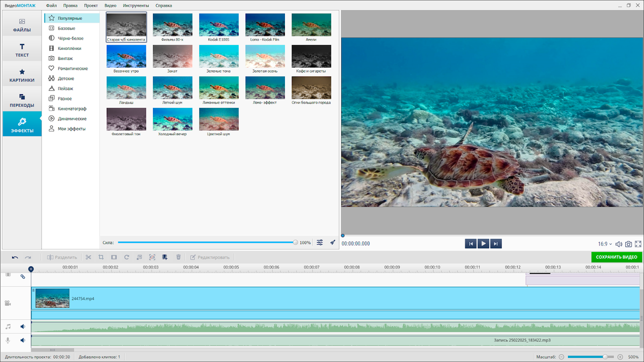Viewport: 644px width, 362px height.
Task: Apply the Фиолетовый тон effect
Action: click(126, 119)
